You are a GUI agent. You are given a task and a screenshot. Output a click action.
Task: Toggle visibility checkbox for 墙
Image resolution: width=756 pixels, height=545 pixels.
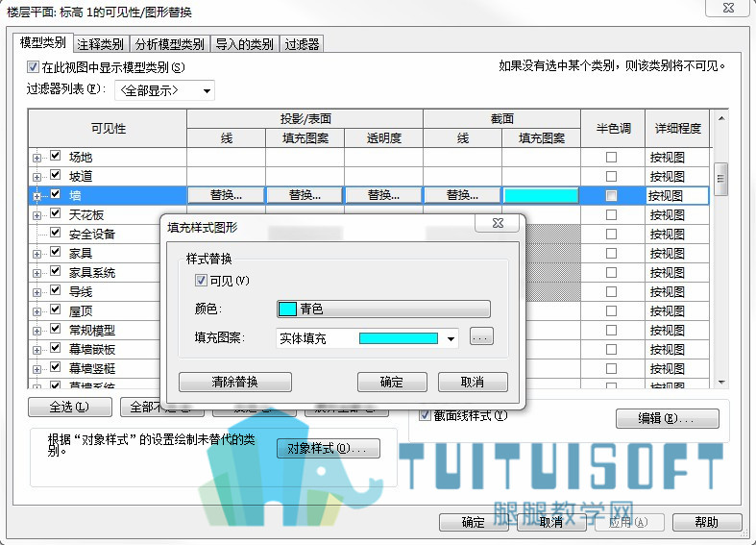point(56,194)
